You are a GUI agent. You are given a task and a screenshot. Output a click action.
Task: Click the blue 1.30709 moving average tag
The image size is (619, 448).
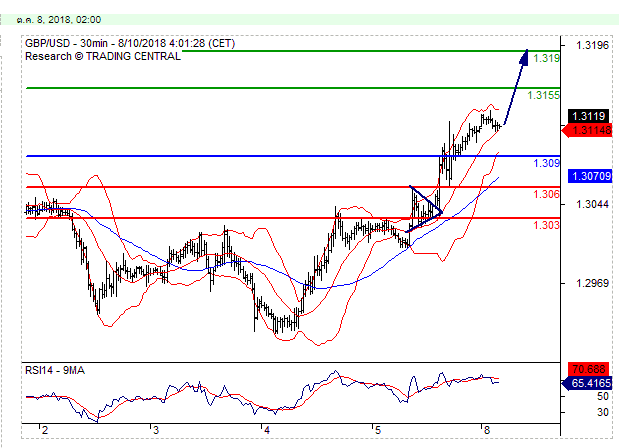590,176
